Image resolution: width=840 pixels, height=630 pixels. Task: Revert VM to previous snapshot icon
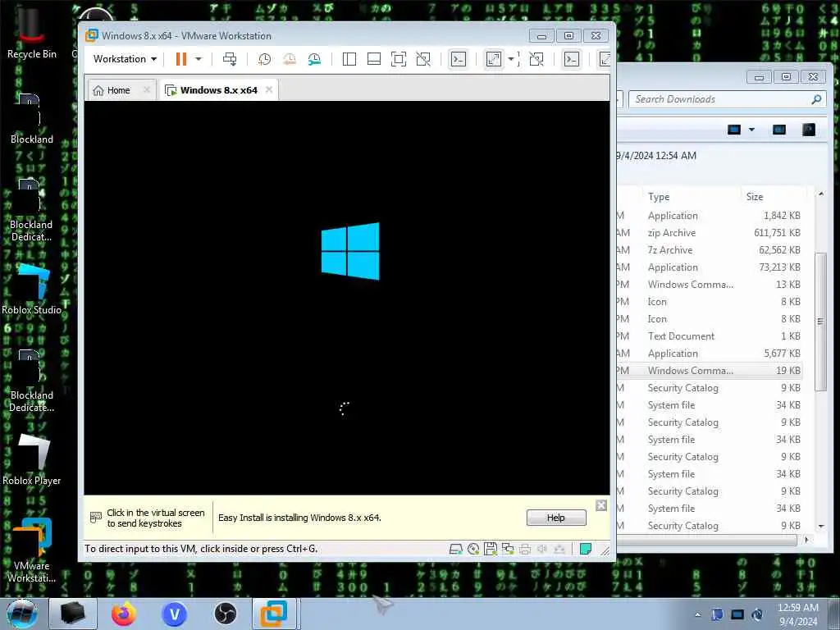click(x=290, y=59)
